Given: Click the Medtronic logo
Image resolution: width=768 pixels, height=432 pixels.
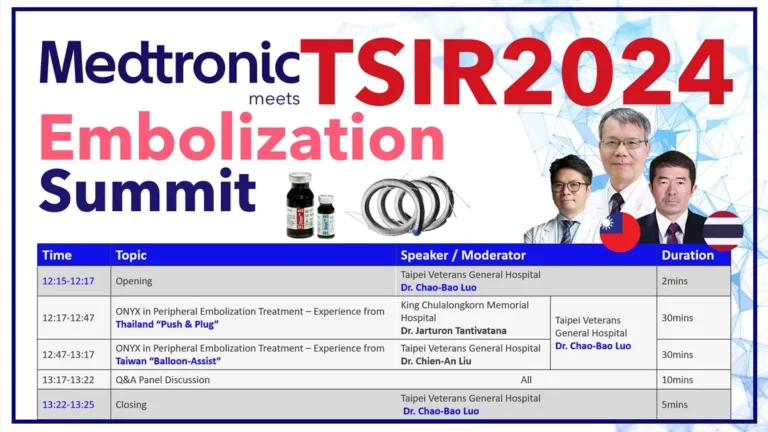Looking at the screenshot, I should (x=169, y=64).
